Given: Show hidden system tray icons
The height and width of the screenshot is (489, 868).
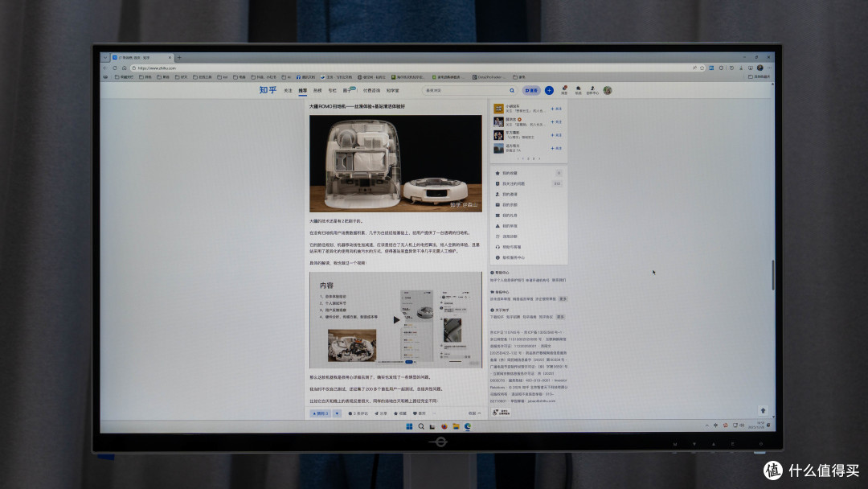Looking at the screenshot, I should click(x=707, y=425).
